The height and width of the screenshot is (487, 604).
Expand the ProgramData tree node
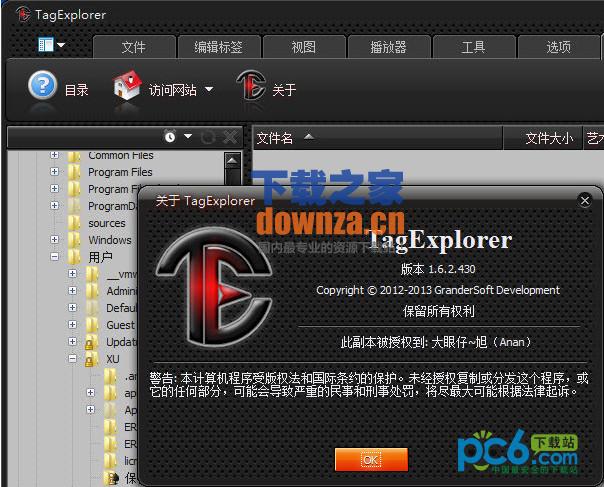click(x=54, y=206)
